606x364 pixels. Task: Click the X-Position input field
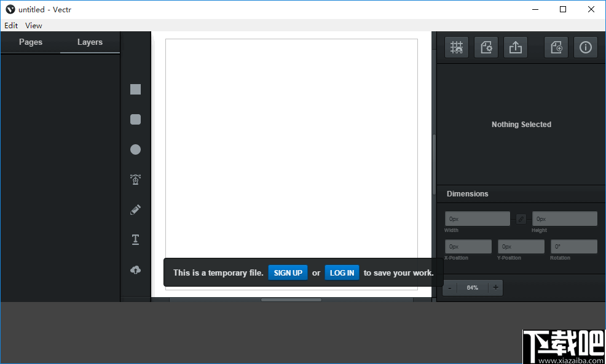coord(468,247)
